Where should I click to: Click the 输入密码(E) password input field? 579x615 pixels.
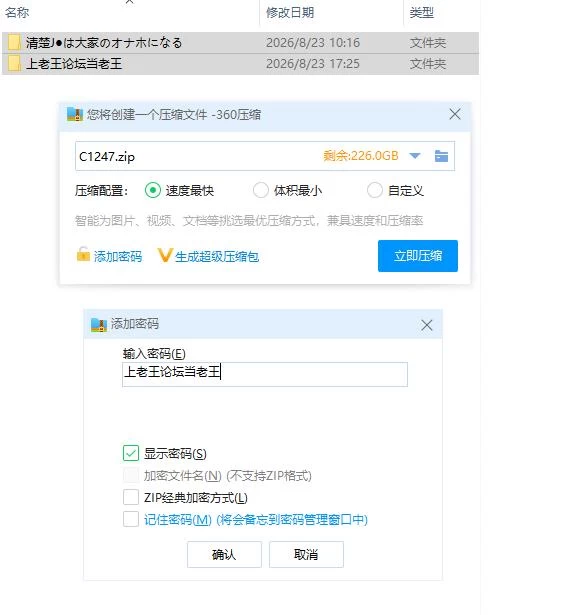pos(265,374)
